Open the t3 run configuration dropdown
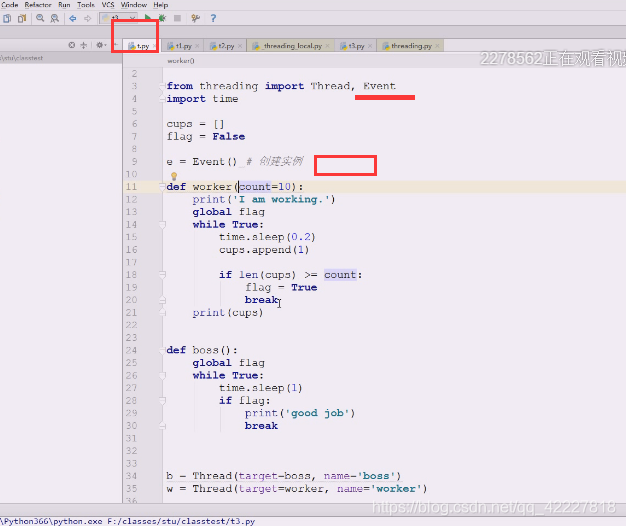The width and height of the screenshot is (626, 526). click(x=118, y=18)
